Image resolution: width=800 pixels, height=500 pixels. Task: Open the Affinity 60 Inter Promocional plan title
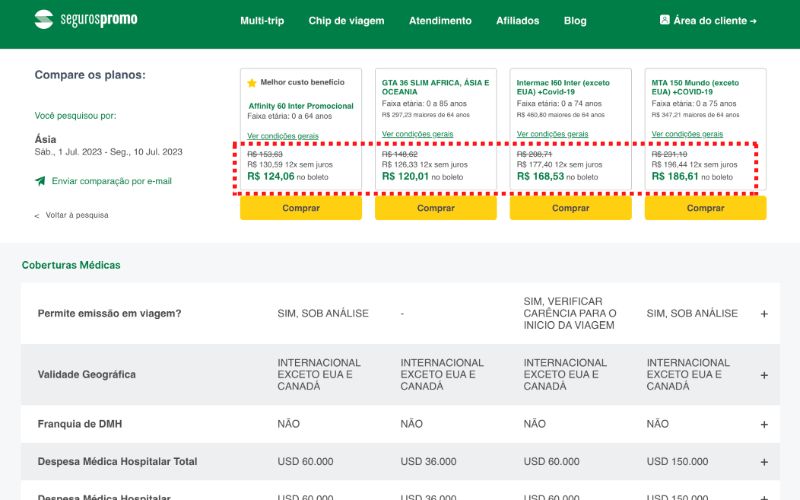point(301,106)
